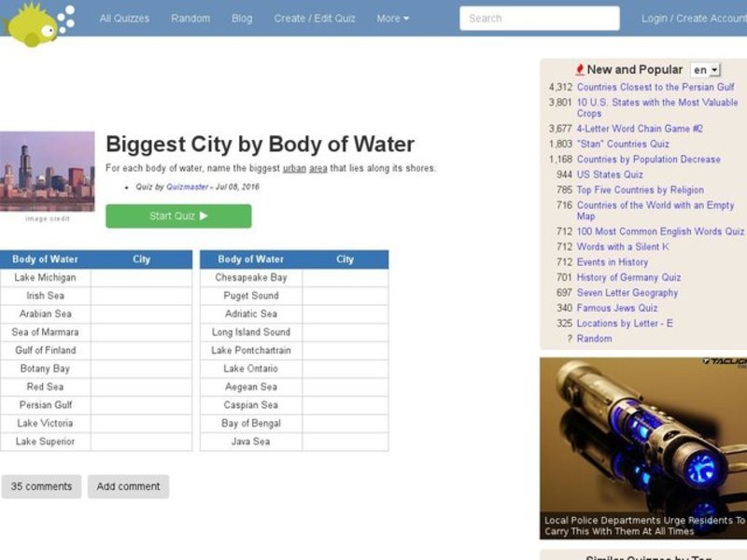Open the Famous Jews Quiz link
This screenshot has width=747, height=560.
[618, 308]
